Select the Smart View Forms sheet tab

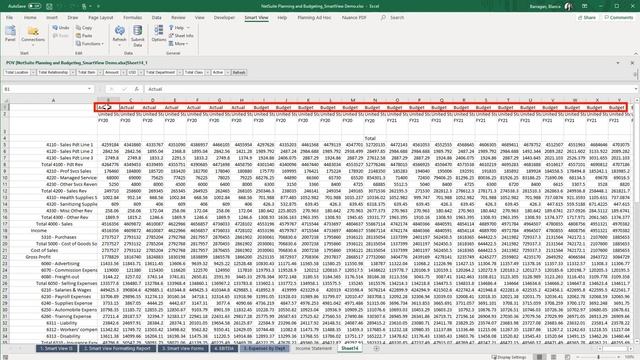pyautogui.click(x=183, y=348)
